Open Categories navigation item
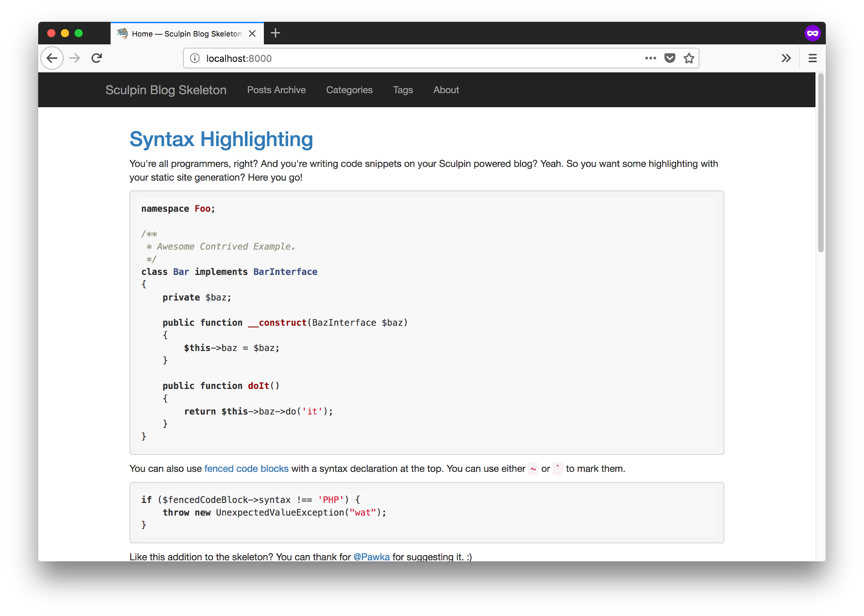 point(349,90)
